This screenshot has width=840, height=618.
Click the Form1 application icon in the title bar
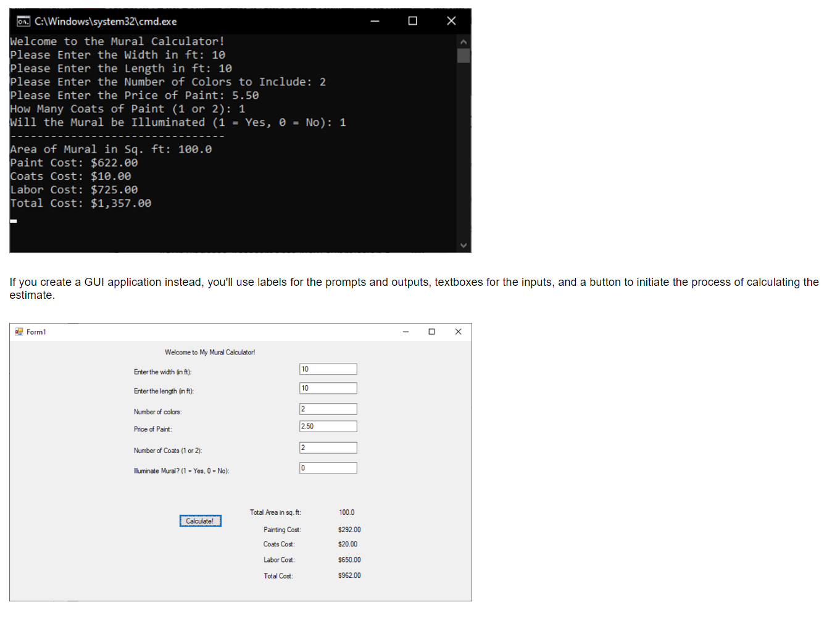click(19, 332)
